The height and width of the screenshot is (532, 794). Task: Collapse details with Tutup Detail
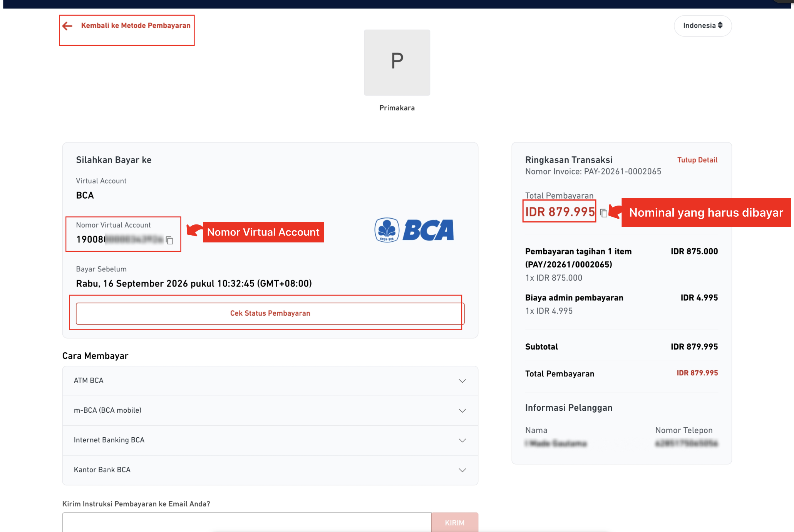(697, 160)
